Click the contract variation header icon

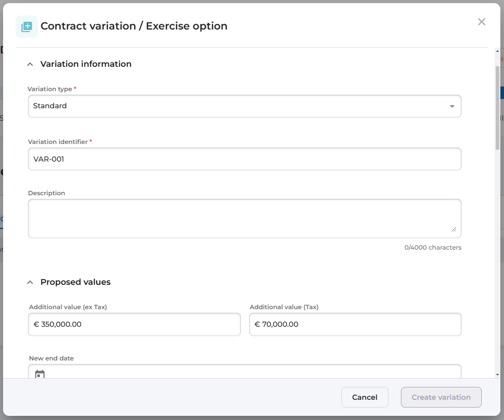pyautogui.click(x=26, y=26)
